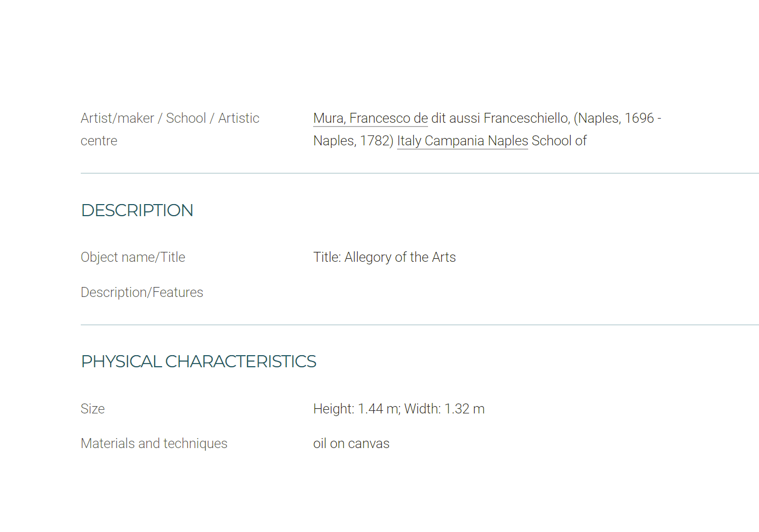Click the (Naples, 1696 - birth text
759x532 pixels.
coord(617,118)
